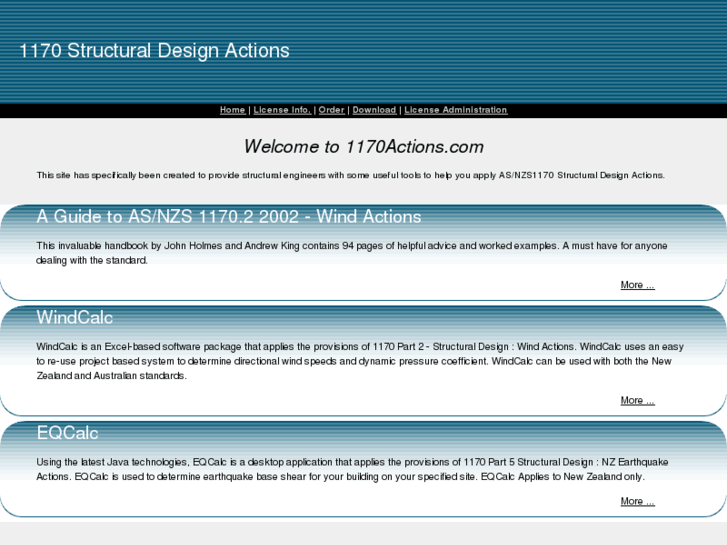Click 'A Guide to AS/NZS 1170.2 2002' heading
The image size is (727, 545).
[x=229, y=217]
